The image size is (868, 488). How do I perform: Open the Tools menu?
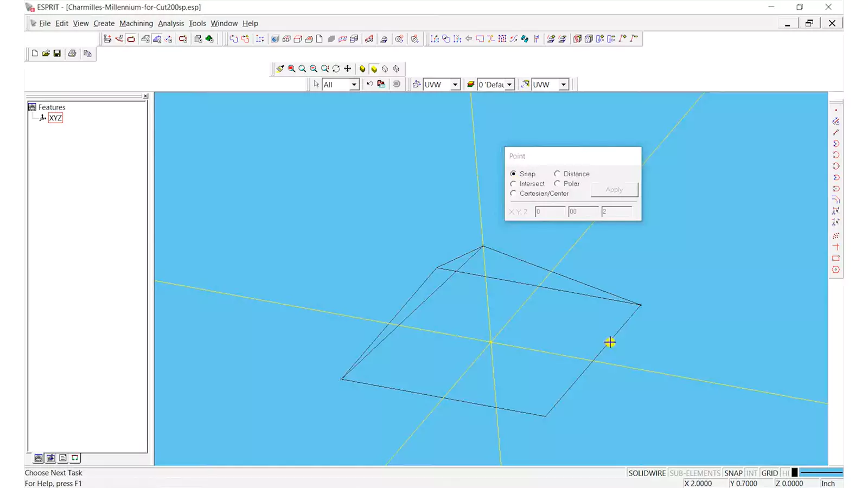pos(197,23)
